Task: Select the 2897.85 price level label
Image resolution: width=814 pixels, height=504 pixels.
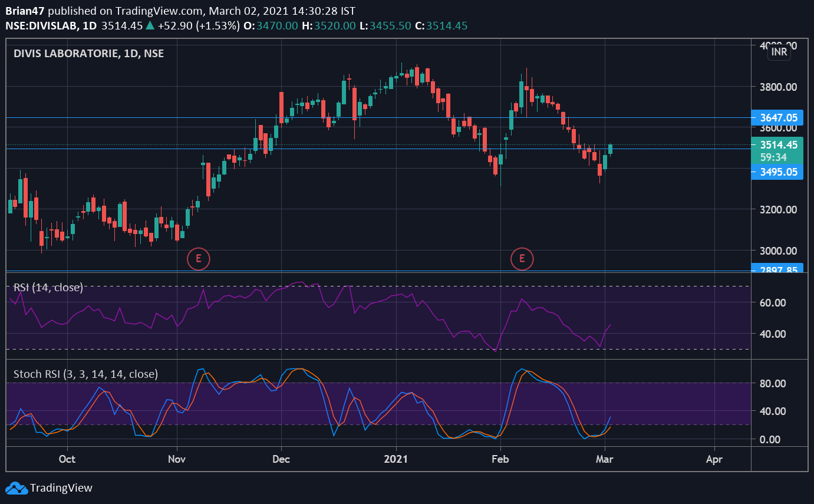Action: tap(777, 268)
